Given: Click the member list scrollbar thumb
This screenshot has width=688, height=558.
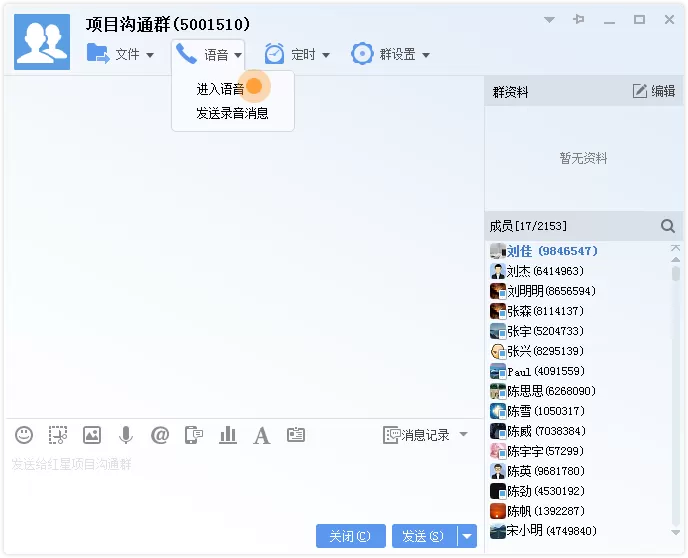Looking at the screenshot, I should [x=676, y=274].
